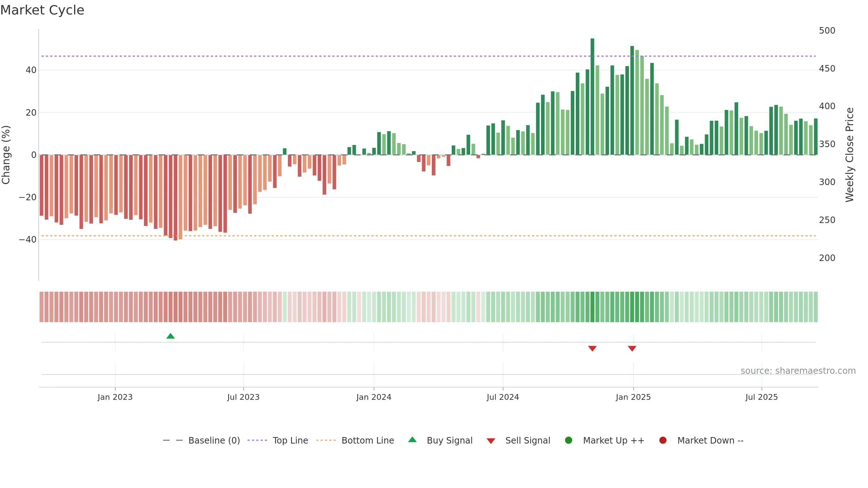Click the green Buy Signal triangle marker
Image resolution: width=868 pixels, height=488 pixels.
click(x=170, y=336)
